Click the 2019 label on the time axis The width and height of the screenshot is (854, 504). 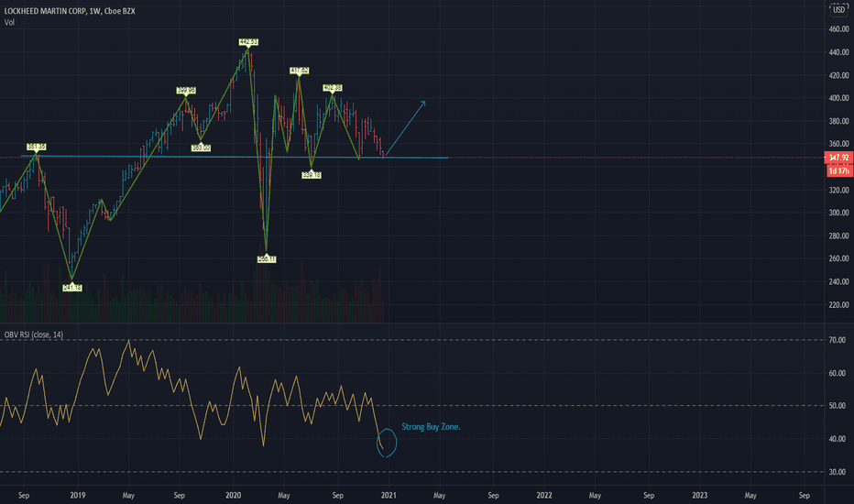[x=78, y=495]
